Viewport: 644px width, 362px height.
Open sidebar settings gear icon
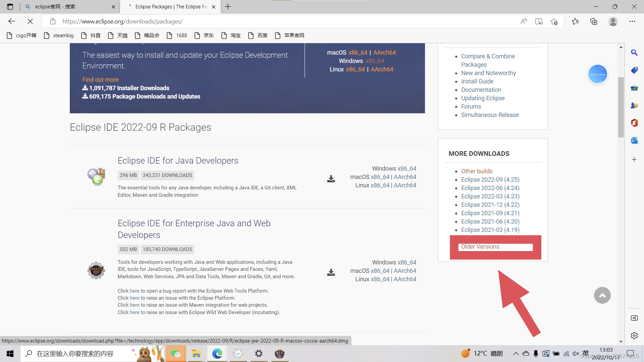(634, 336)
